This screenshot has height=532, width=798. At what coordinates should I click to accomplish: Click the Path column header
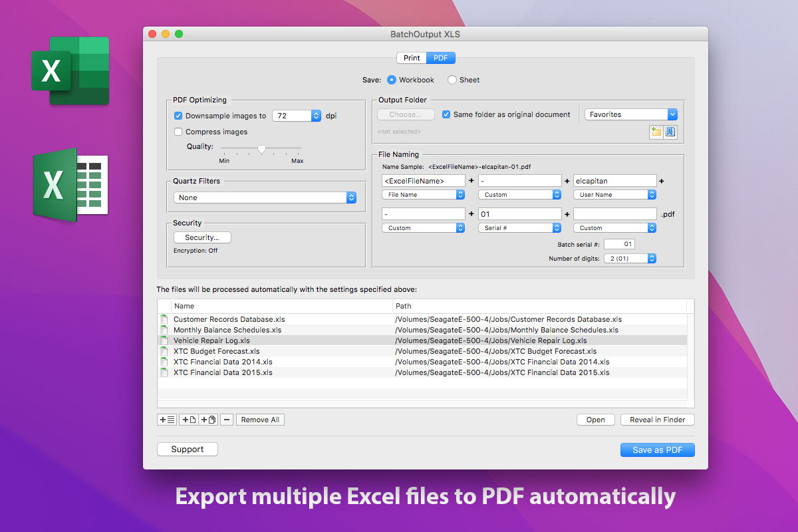coord(540,306)
